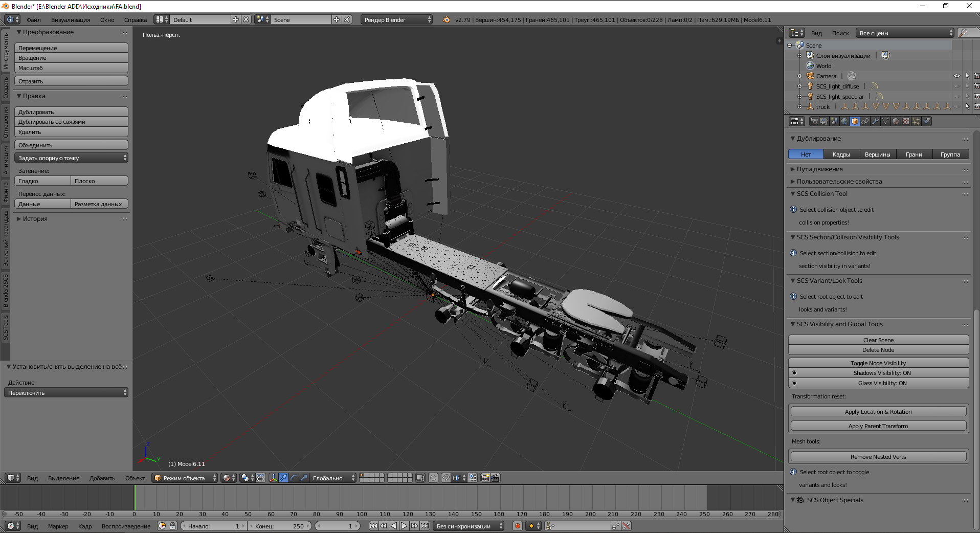The height and width of the screenshot is (533, 980).
Task: Open the Object Constraints chain-link tab
Action: pos(865,121)
